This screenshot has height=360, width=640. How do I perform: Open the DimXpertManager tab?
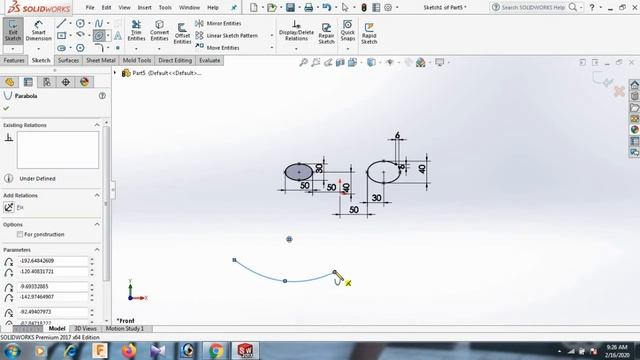(66, 82)
